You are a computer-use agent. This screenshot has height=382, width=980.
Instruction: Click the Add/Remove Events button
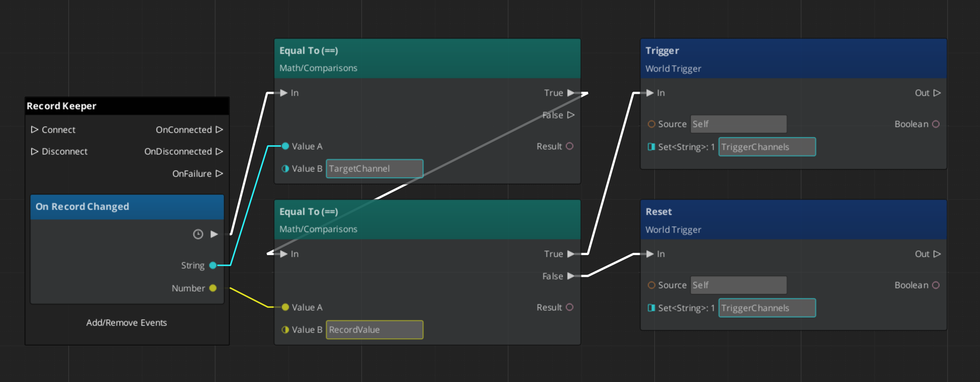[x=127, y=323]
